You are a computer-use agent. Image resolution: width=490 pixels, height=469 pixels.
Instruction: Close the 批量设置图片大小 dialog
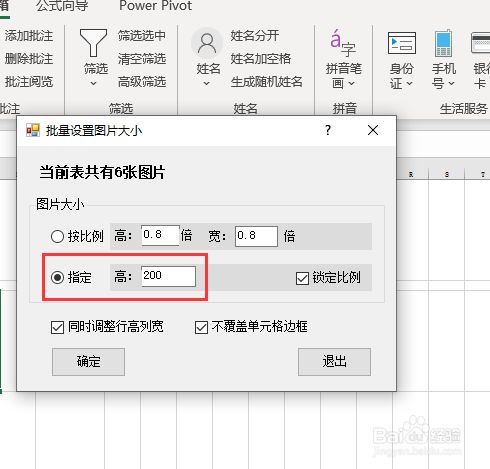(373, 130)
